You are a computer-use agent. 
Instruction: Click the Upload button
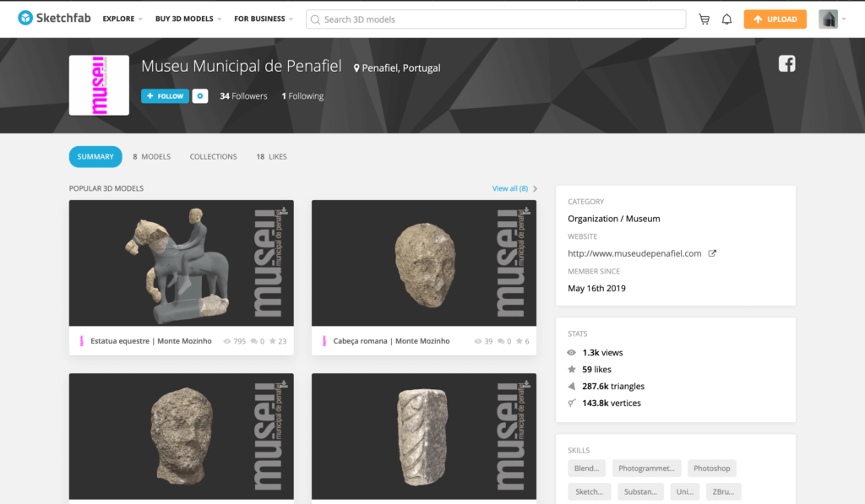[x=775, y=19]
